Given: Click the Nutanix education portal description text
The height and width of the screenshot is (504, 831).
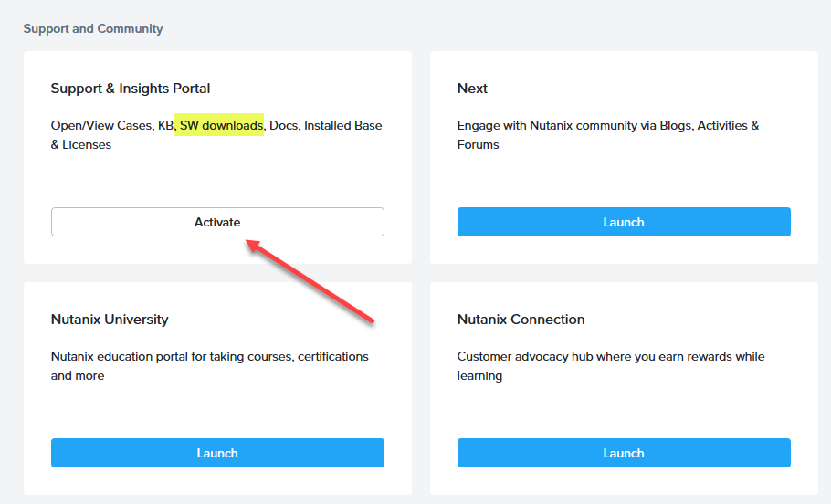Looking at the screenshot, I should pos(210,365).
